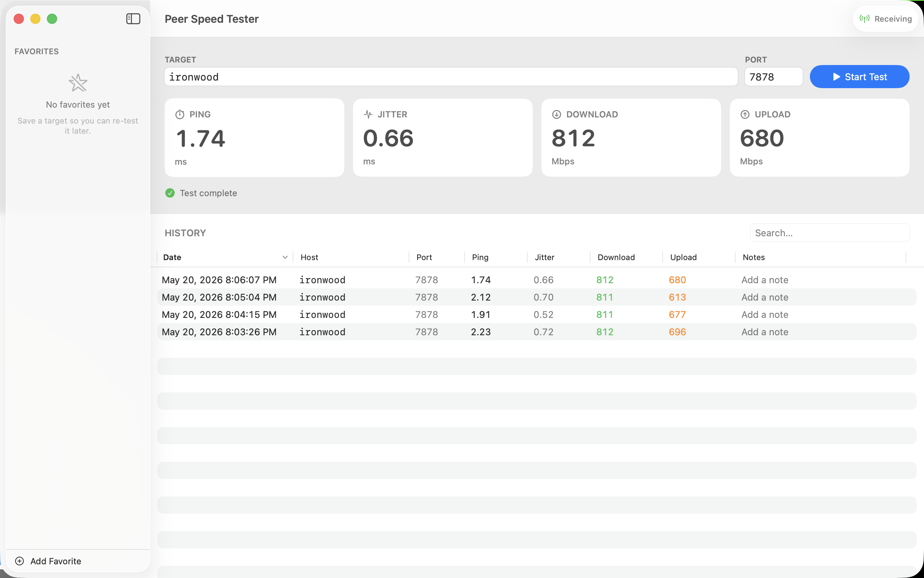Click upload value 677 in history
The width and height of the screenshot is (924, 578).
point(677,315)
